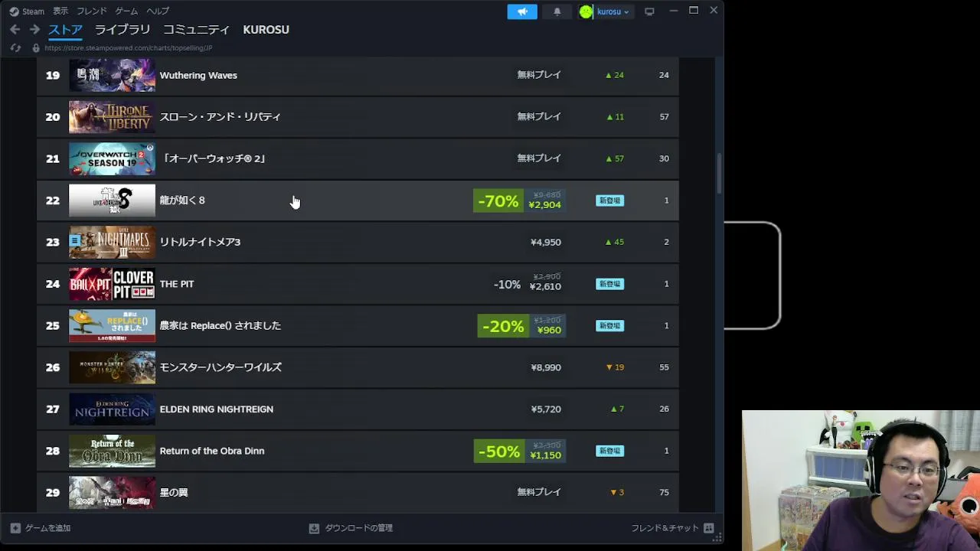
Task: Click the Big Picture mode monitor icon
Action: click(x=649, y=11)
